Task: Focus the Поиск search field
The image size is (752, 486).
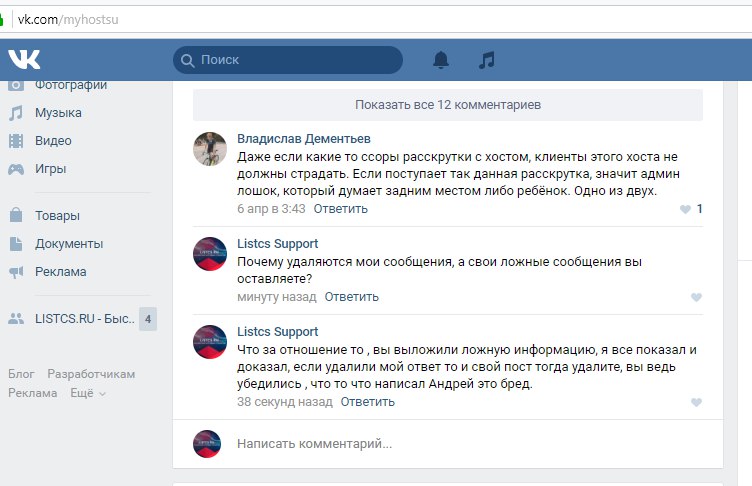Action: tap(288, 60)
